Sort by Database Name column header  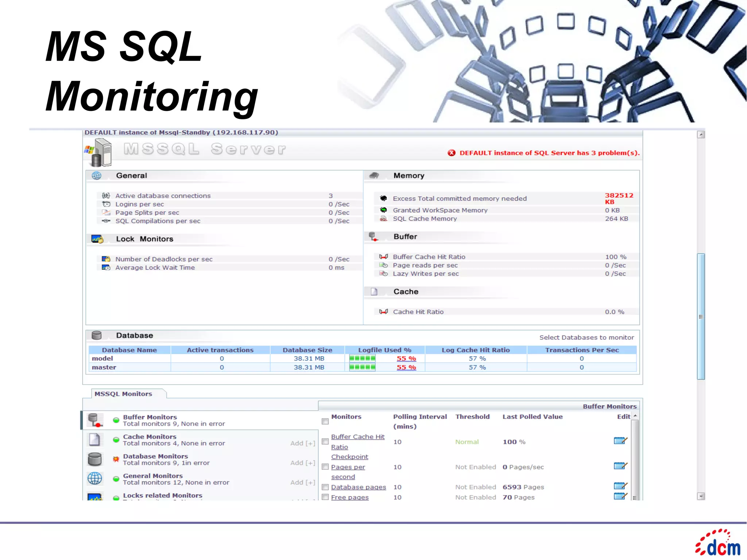pyautogui.click(x=129, y=350)
